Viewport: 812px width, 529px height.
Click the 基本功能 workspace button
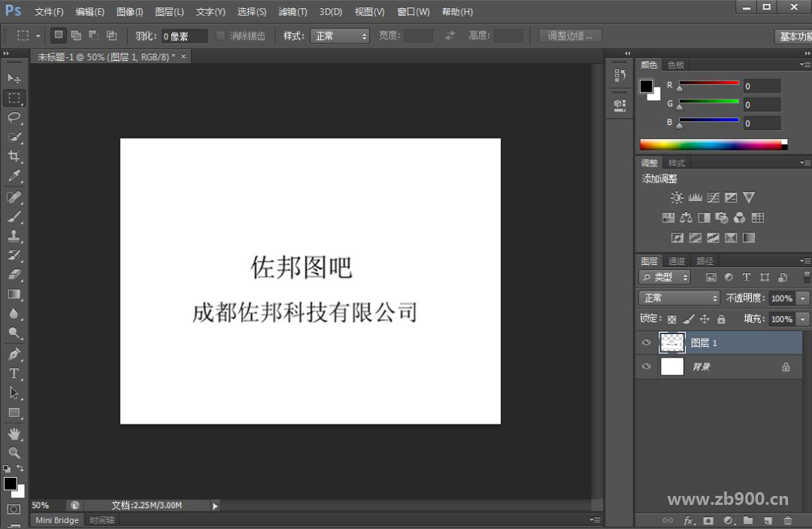coord(793,35)
